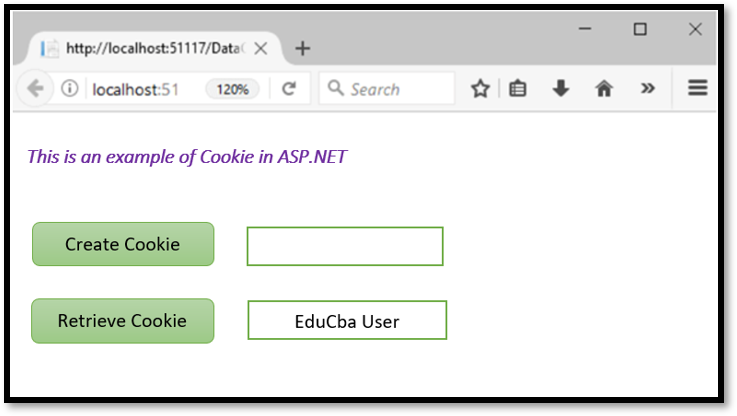Open the bookmarks library list icon
The height and width of the screenshot is (416, 737).
coord(517,89)
